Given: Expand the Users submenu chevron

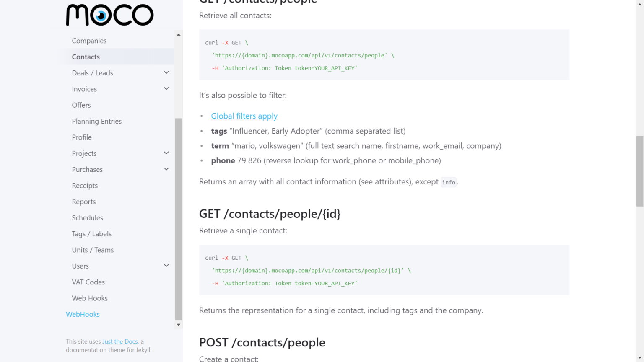Looking at the screenshot, I should point(166,266).
